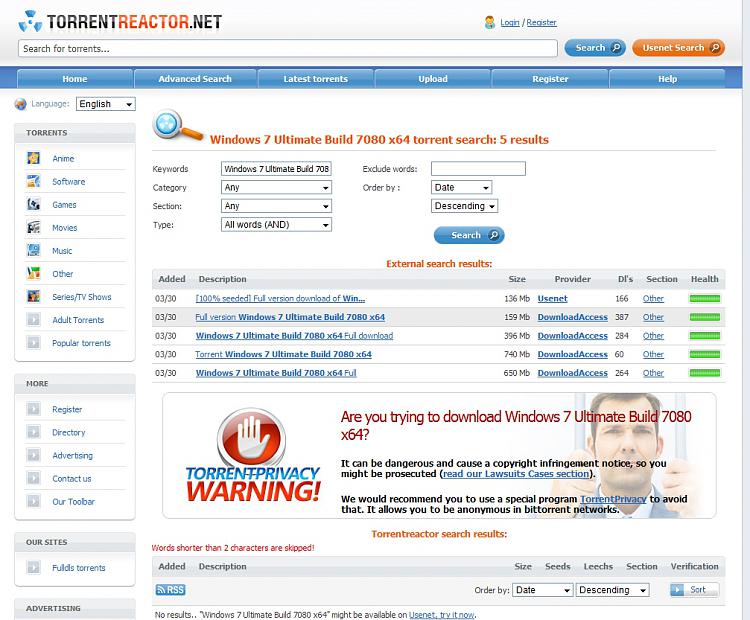The height and width of the screenshot is (620, 750).
Task: Open 'read our Lawsuits Cases section' link
Action: (516, 474)
